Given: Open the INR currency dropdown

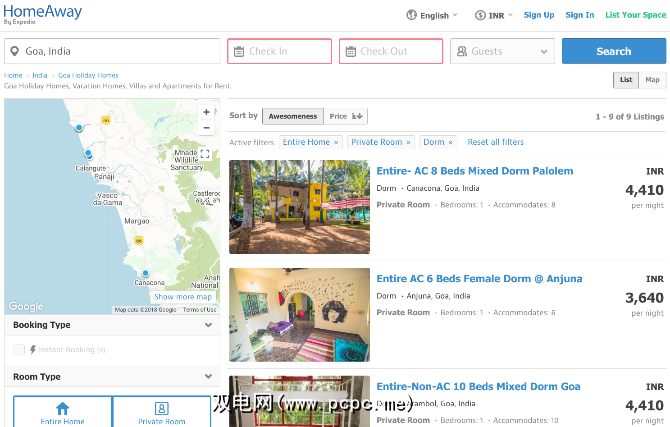Looking at the screenshot, I should click(x=494, y=15).
